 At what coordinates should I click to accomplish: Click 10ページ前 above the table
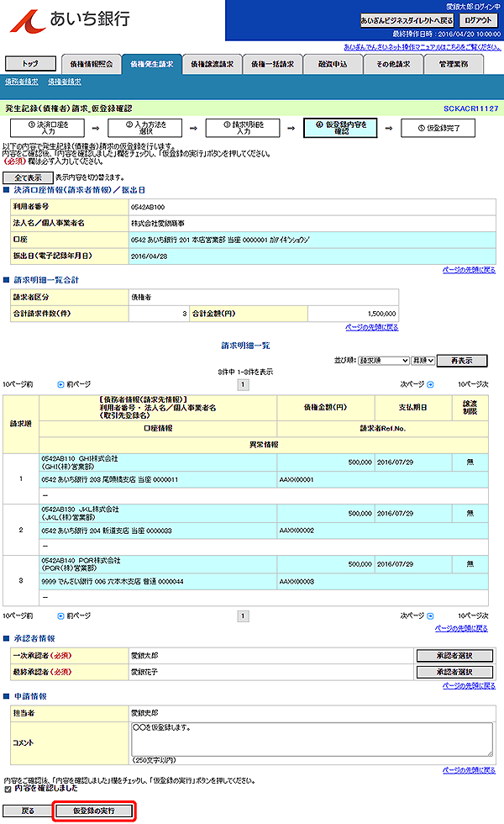coord(18,385)
